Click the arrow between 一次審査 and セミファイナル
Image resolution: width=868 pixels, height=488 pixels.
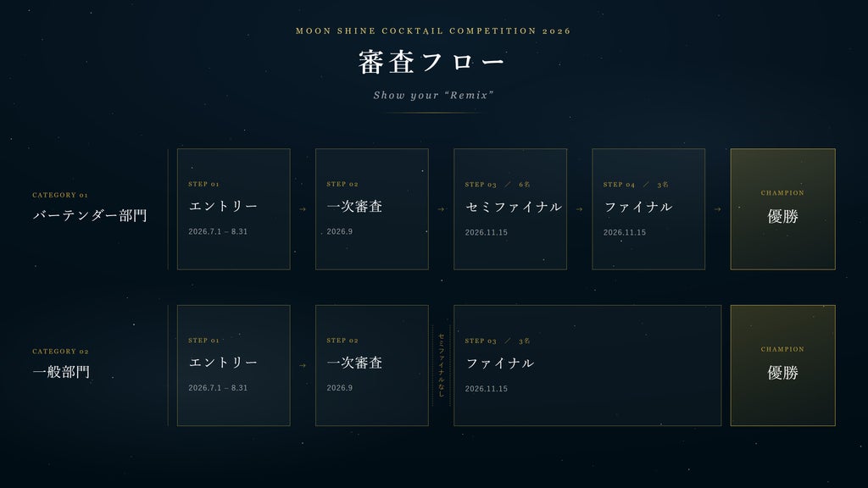(441, 209)
